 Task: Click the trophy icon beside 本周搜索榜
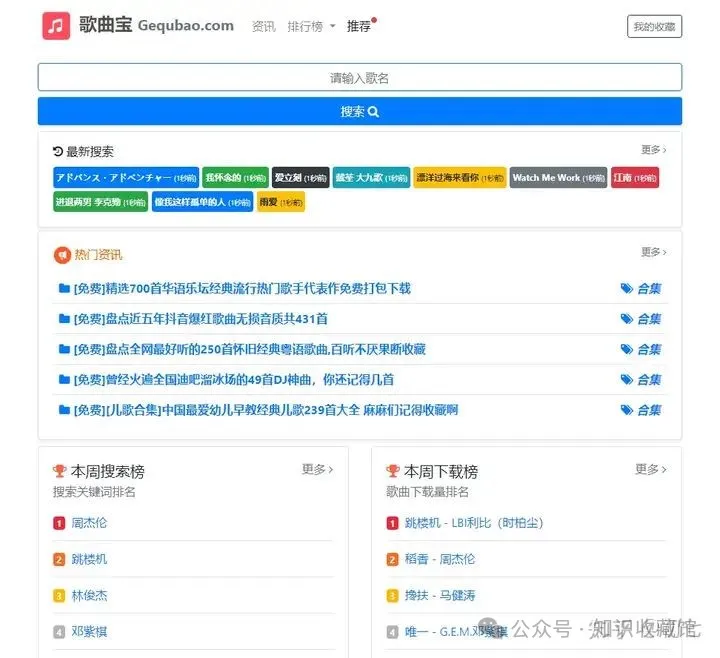coord(60,471)
